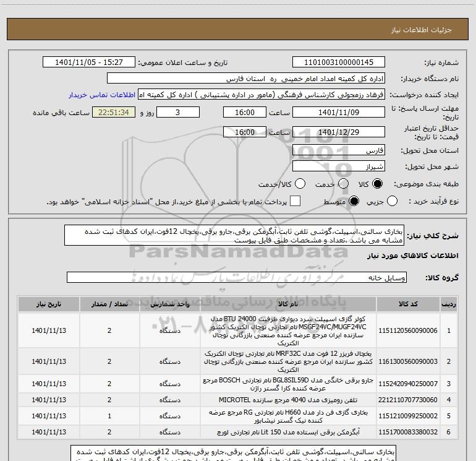Click the remaining time countdown 22:51:34
Viewport: 476px width, 461px height.
click(114, 112)
